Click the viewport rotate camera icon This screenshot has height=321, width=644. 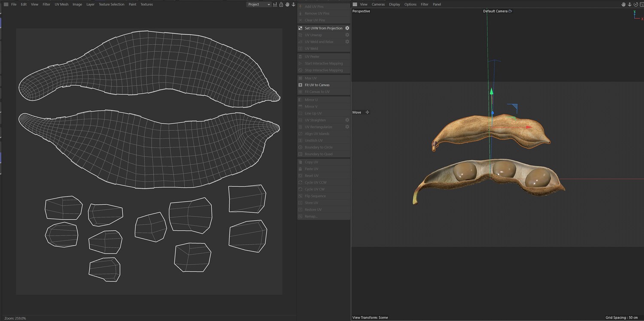point(635,4)
